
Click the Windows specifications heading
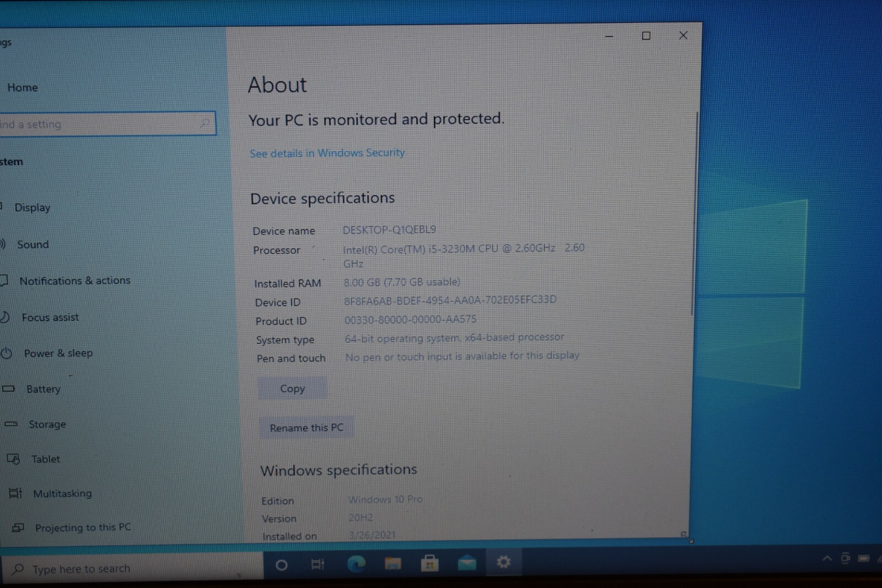[x=339, y=470]
